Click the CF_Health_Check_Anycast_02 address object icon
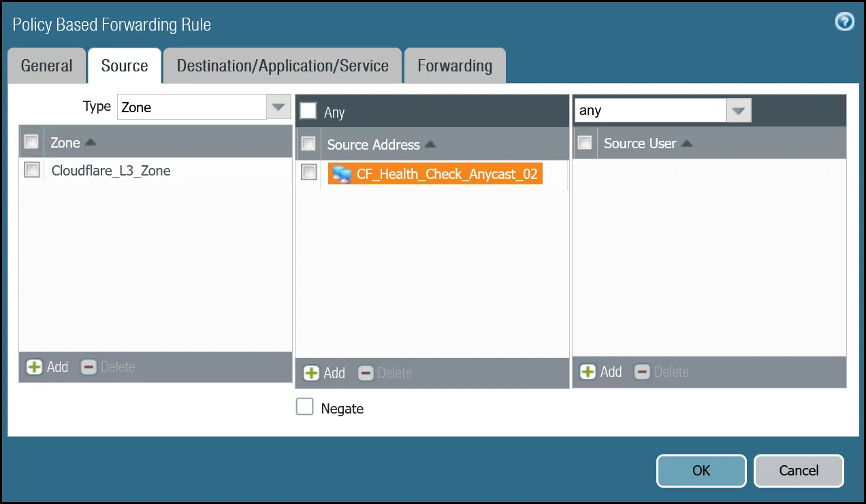Viewport: 866px width, 504px height. pos(342,174)
